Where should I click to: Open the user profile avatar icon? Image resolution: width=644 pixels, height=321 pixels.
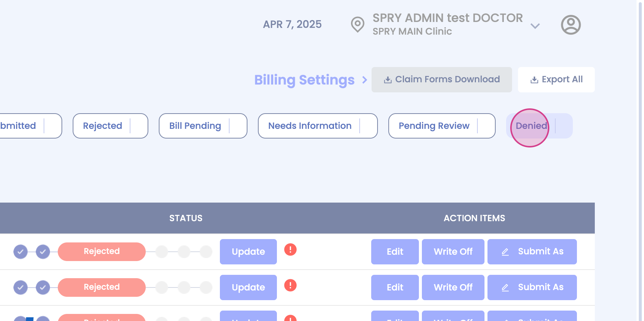click(x=571, y=25)
